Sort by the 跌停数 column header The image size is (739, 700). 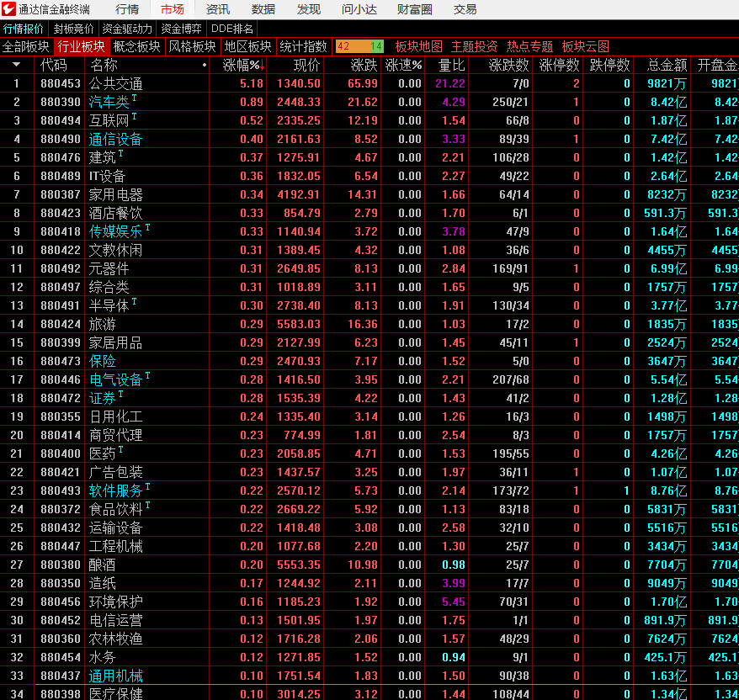tap(609, 65)
